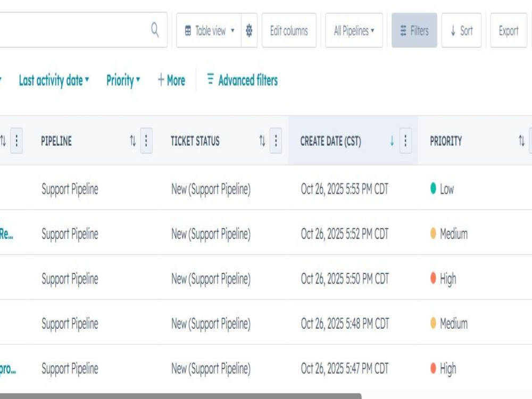Open Ticket Status column options menu
The image size is (532, 399).
click(276, 140)
